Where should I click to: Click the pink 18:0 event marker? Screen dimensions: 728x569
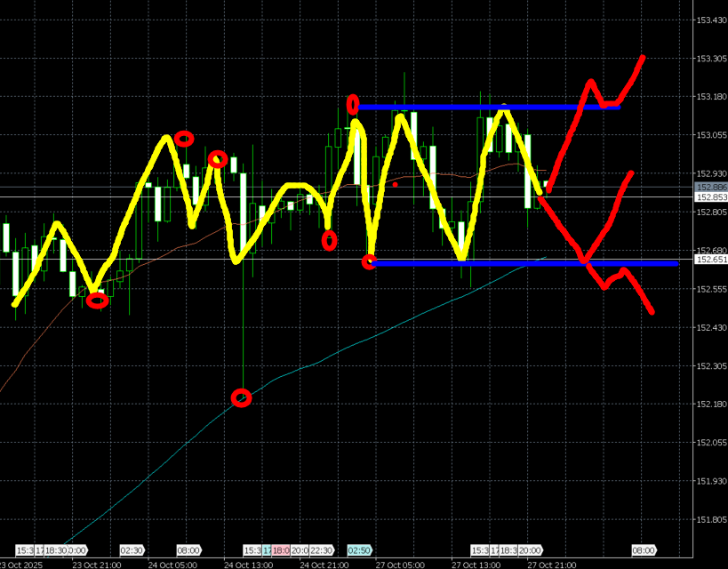click(x=281, y=550)
